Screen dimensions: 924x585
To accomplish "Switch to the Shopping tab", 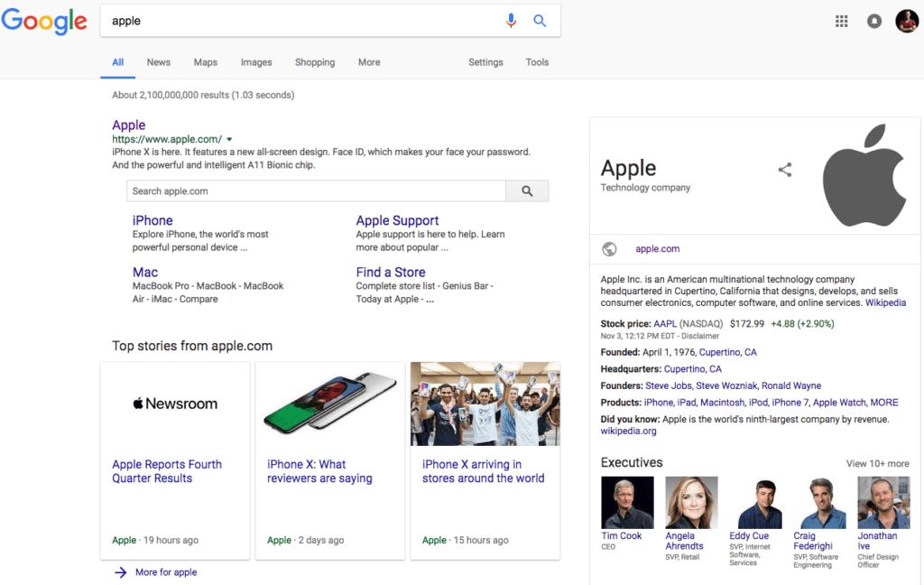I will point(315,62).
